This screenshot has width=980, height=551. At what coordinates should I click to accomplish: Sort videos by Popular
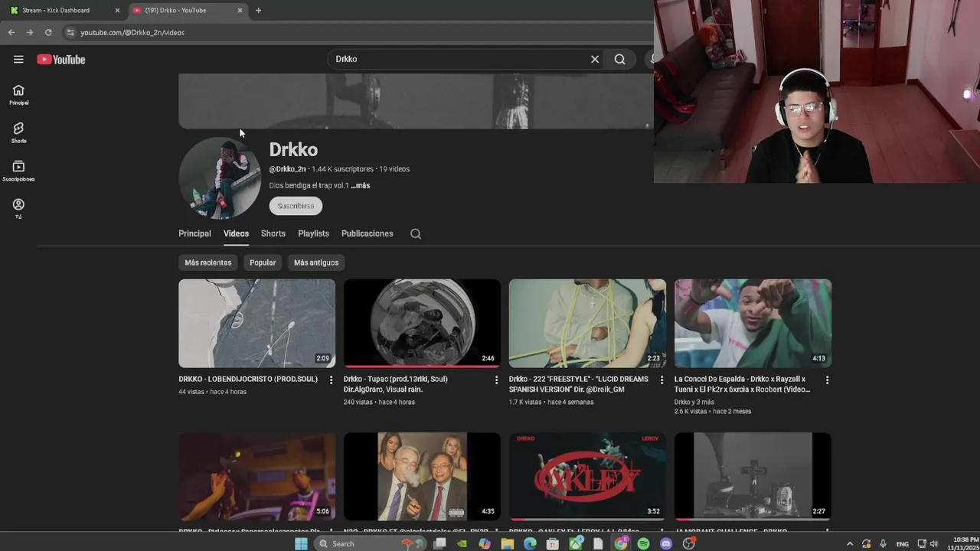263,262
